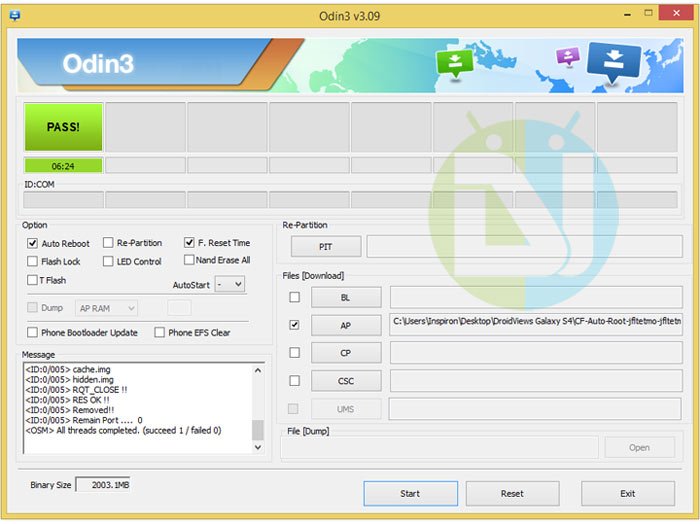Screen dimensions: 700x524
Task: Check the BL file checkbox
Action: pos(294,297)
